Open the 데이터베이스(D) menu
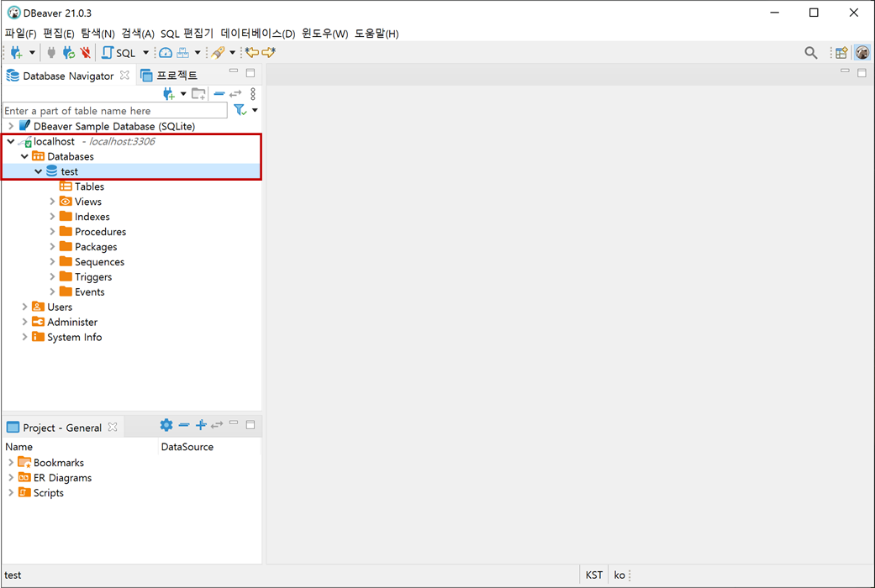875x588 pixels. [x=258, y=34]
